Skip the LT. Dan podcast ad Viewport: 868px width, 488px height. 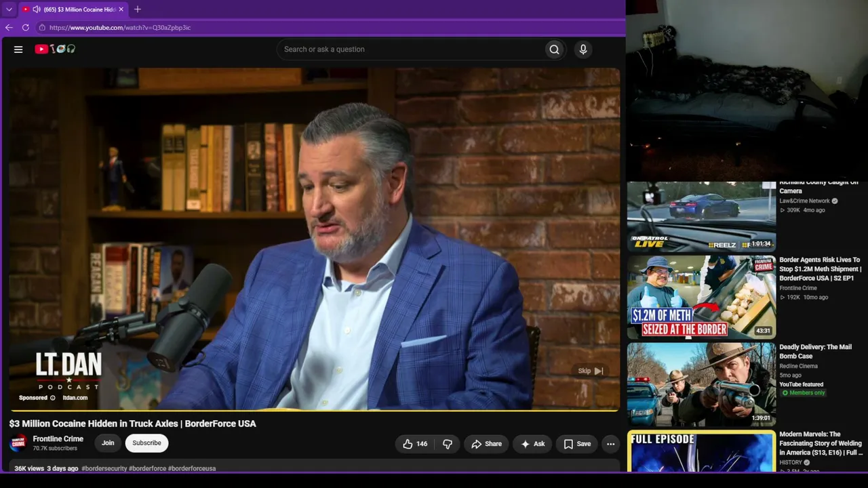click(590, 371)
